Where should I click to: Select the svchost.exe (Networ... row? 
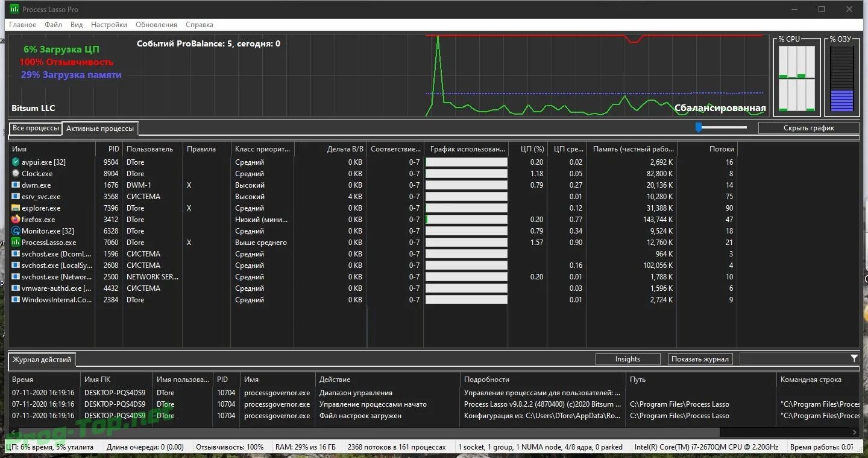click(374, 276)
